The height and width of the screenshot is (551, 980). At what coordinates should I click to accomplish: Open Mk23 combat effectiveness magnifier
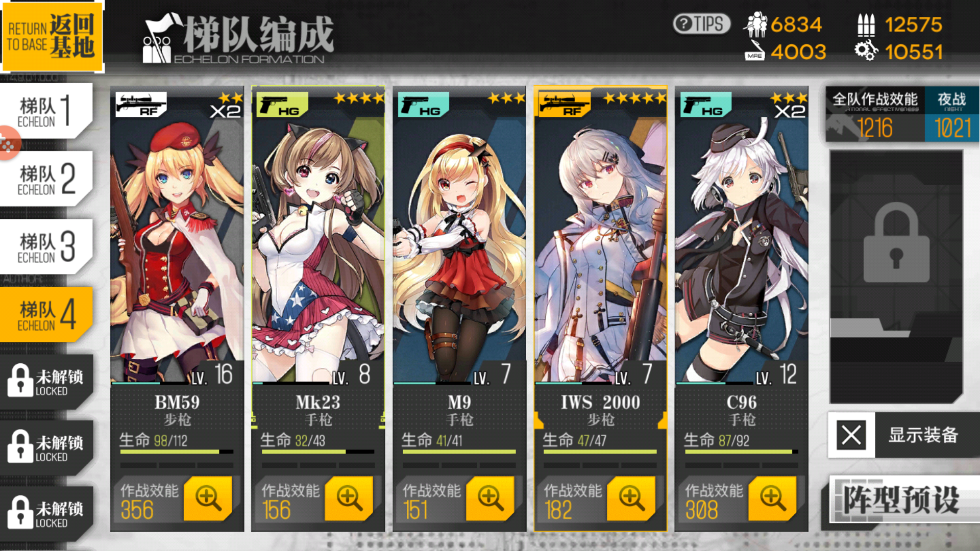(x=349, y=498)
